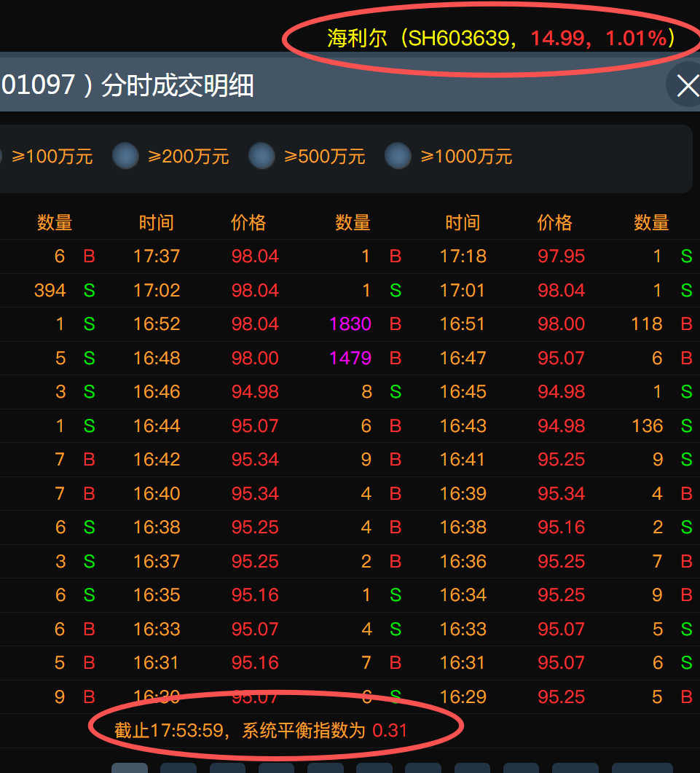700x773 pixels.
Task: Click the quantity 118 cell
Action: [x=647, y=324]
